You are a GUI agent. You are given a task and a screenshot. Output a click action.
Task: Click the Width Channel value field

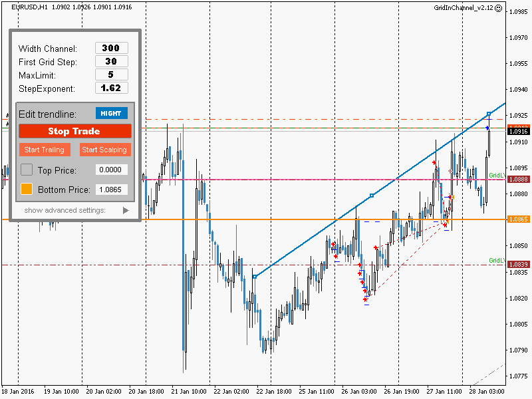[112, 48]
